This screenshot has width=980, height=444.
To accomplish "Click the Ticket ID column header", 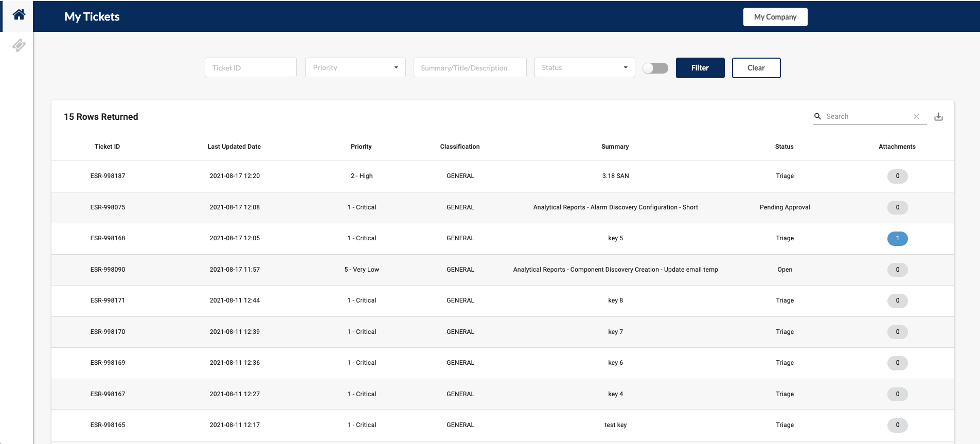I will (x=107, y=147).
